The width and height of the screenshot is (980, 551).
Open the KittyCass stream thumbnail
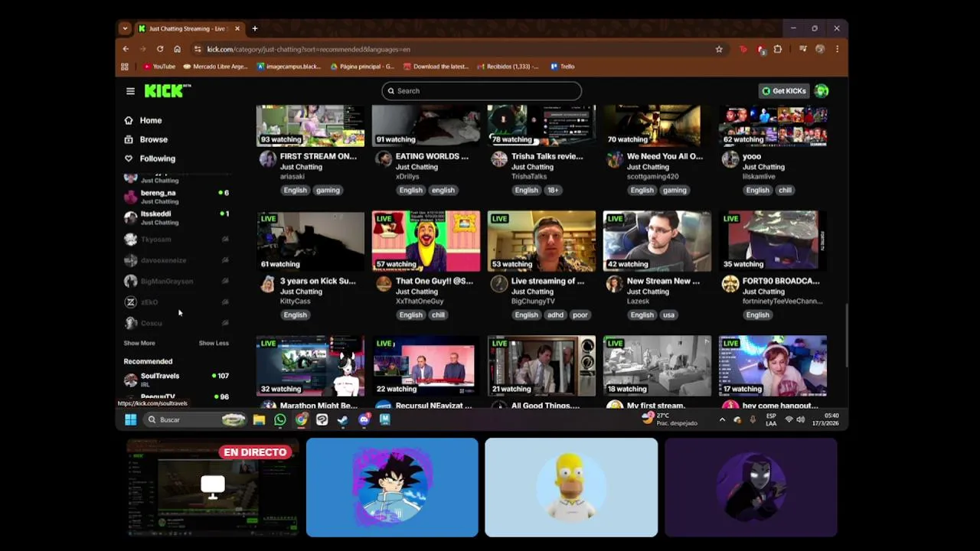click(310, 241)
